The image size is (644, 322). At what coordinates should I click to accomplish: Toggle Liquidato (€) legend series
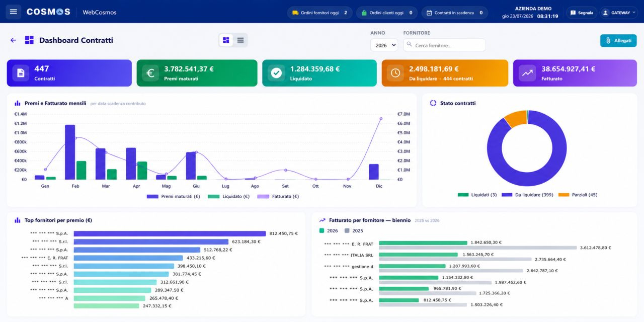[228, 196]
